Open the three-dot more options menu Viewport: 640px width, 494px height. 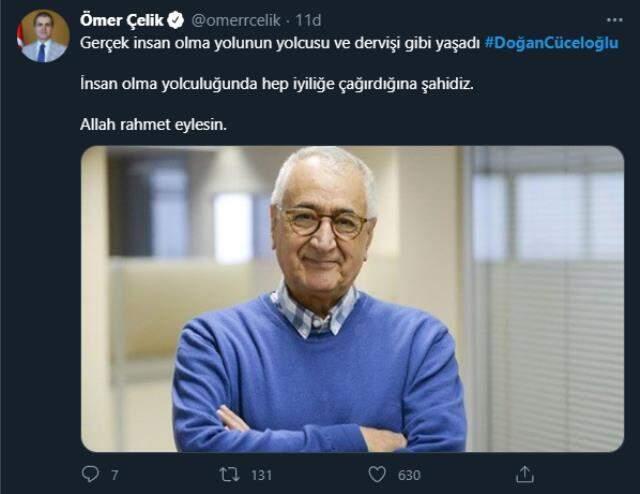click(614, 20)
